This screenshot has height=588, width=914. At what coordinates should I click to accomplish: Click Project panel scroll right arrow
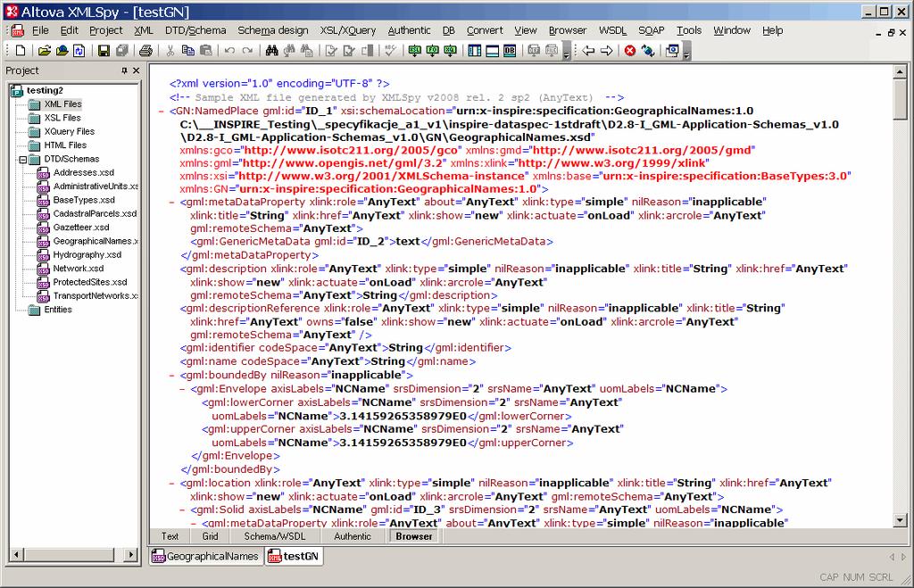tap(131, 555)
